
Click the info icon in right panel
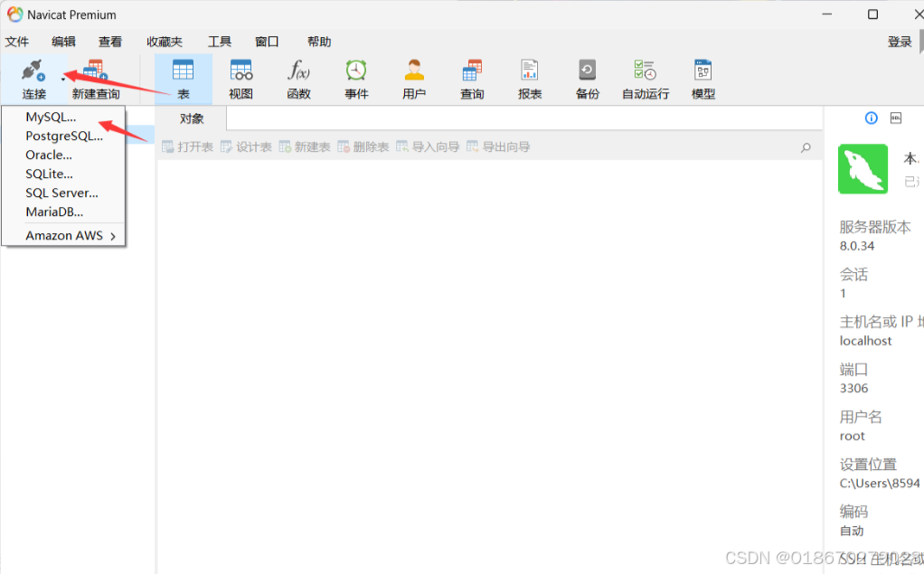coord(871,118)
